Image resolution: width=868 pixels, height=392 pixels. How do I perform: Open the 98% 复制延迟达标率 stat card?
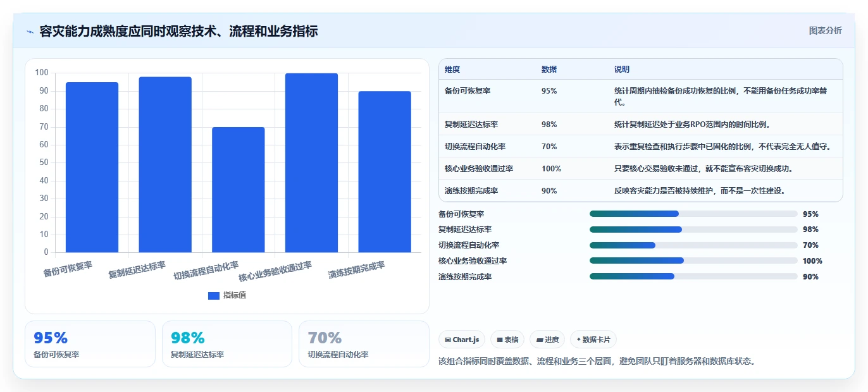pos(227,344)
